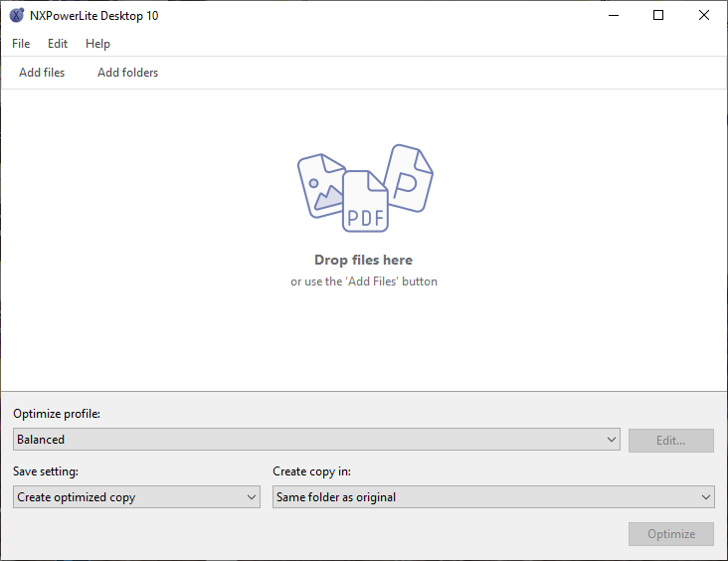Click the PowerPoint file icon in drop area
Viewport: 728px width, 561px height.
tap(410, 178)
